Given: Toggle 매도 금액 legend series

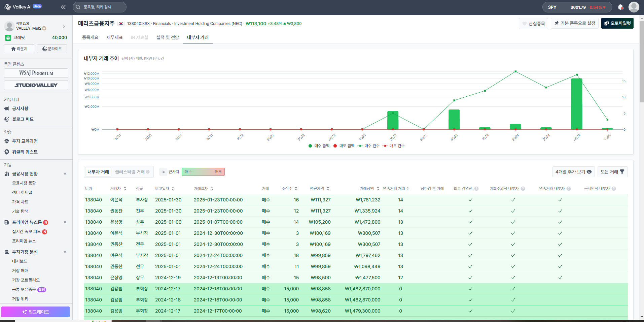Looking at the screenshot, I should 344,146.
